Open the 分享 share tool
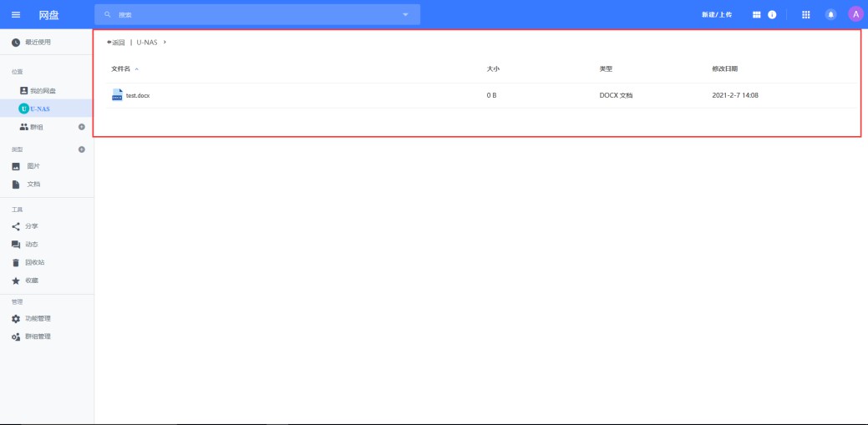 point(31,226)
